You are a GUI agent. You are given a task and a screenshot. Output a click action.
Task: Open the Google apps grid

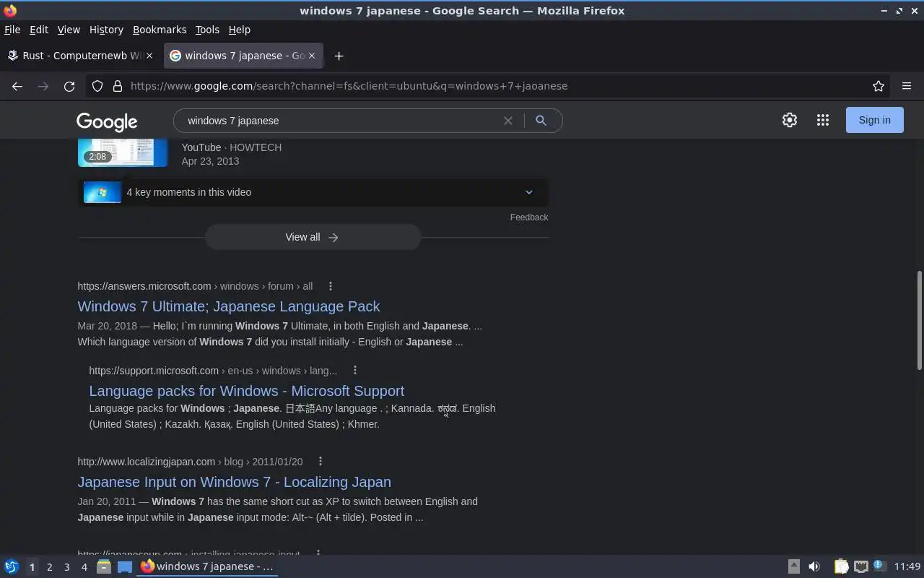click(x=823, y=120)
